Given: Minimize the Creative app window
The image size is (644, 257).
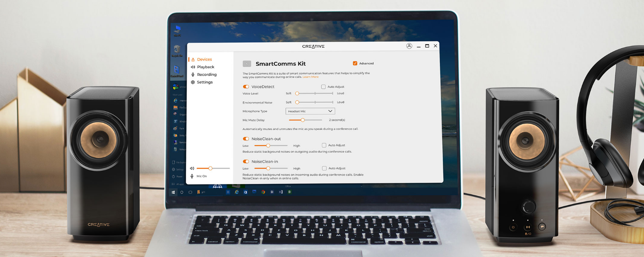Looking at the screenshot, I should point(419,47).
